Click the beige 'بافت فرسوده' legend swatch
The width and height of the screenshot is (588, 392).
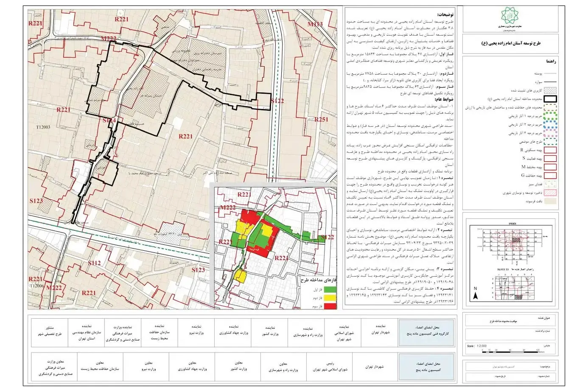(549, 201)
